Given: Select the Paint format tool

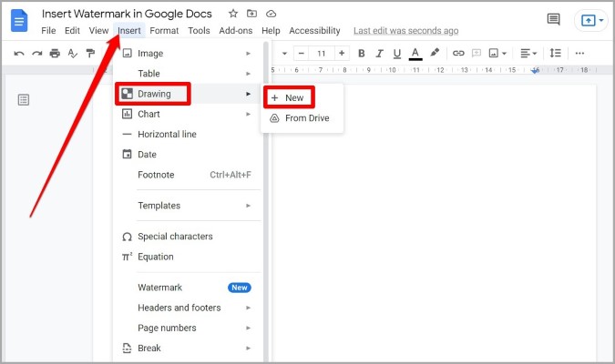Looking at the screenshot, I should coord(90,54).
